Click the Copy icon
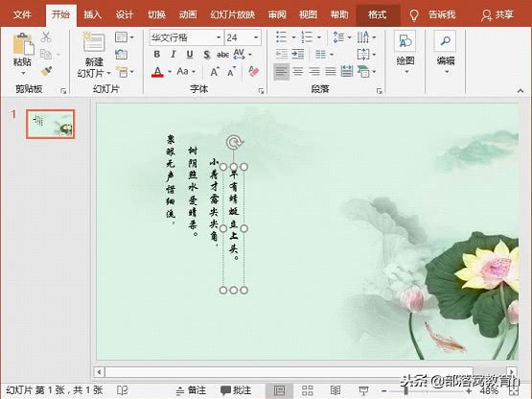Image resolution: width=532 pixels, height=399 pixels. click(46, 54)
